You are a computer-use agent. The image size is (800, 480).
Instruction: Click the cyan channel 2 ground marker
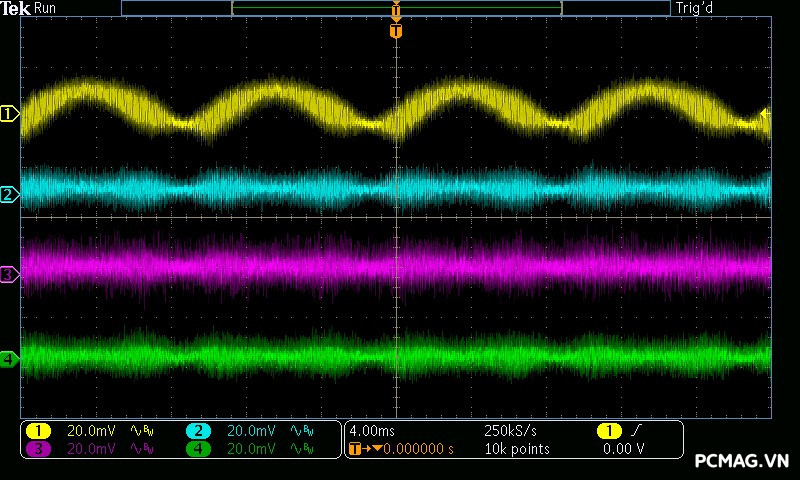tap(9, 194)
